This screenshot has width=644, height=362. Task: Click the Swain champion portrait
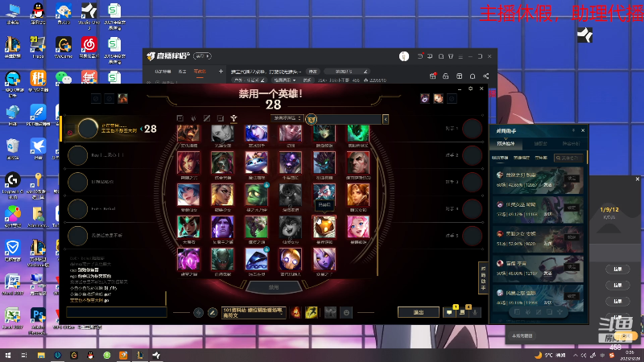pos(358,162)
